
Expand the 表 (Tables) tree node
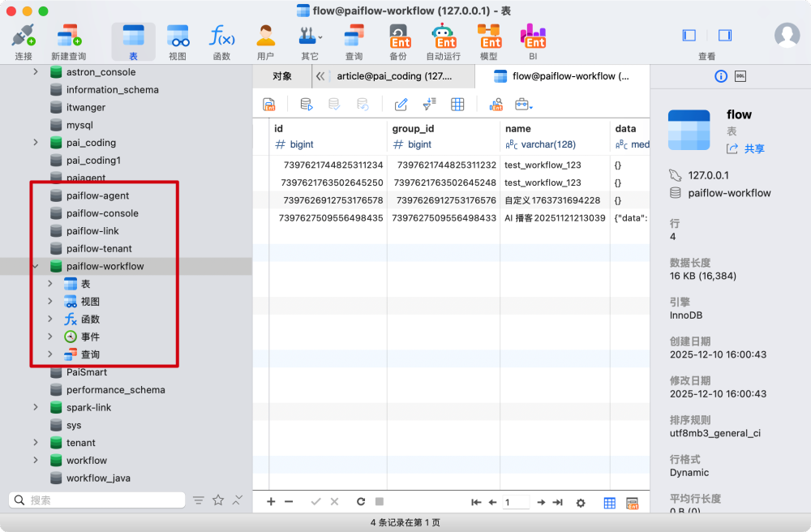click(49, 284)
